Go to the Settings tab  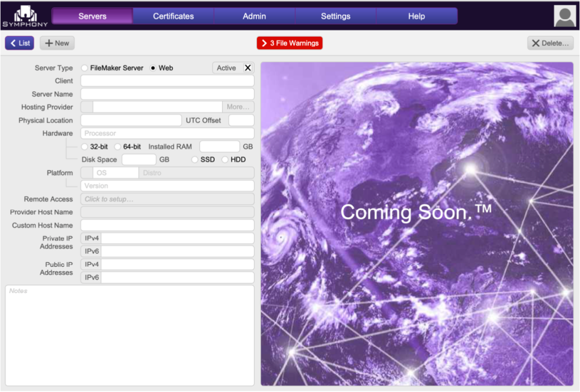click(335, 15)
